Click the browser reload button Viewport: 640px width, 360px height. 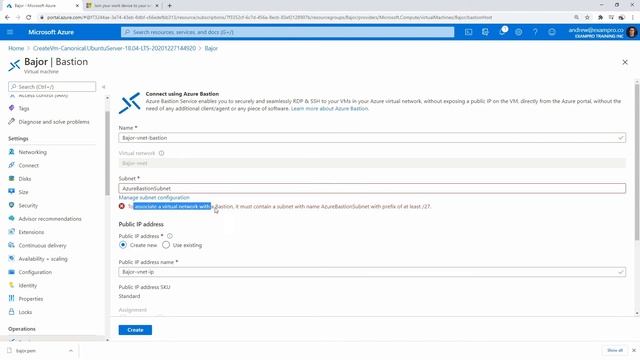[x=29, y=17]
